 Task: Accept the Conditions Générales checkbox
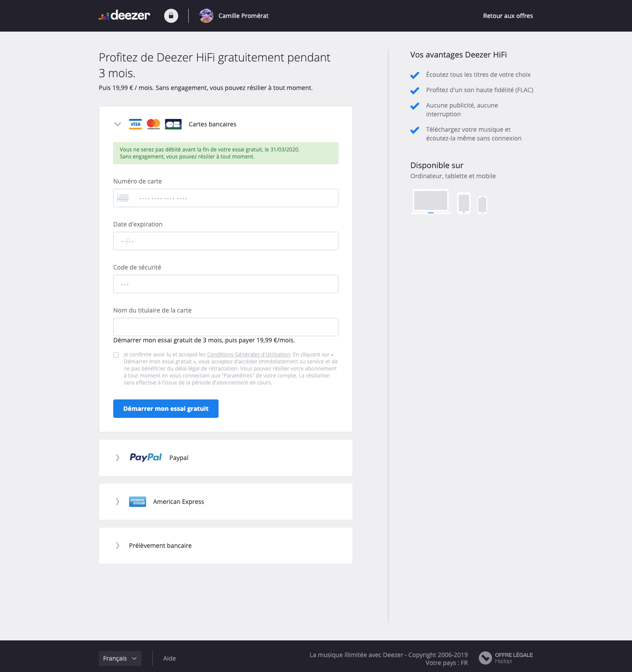(x=116, y=355)
